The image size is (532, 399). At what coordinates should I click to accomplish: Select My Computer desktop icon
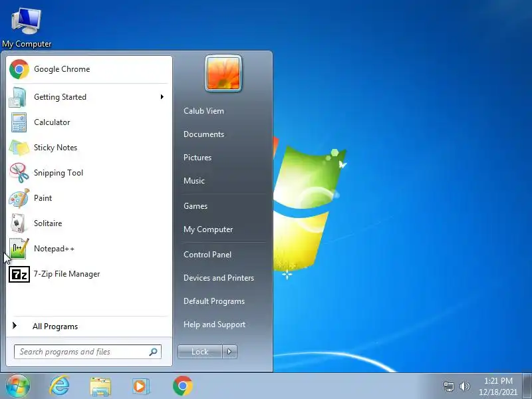click(27, 28)
